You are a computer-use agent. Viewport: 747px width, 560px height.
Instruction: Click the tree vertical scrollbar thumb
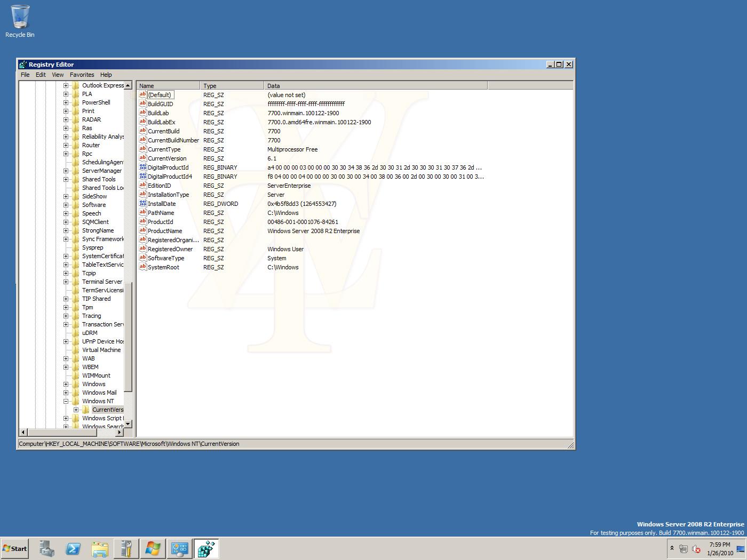[x=128, y=336]
